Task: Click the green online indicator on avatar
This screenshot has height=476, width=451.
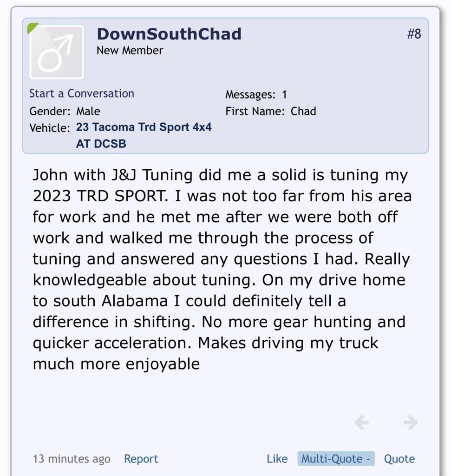Action: pyautogui.click(x=32, y=27)
